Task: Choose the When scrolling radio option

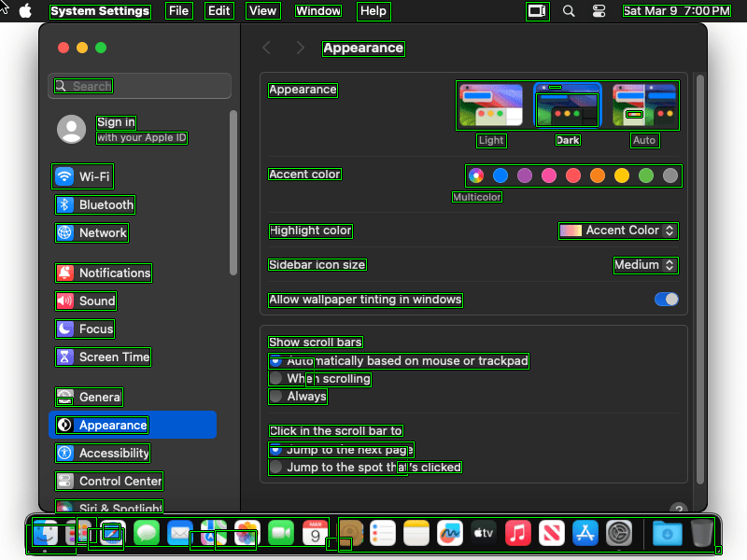Action: (276, 378)
